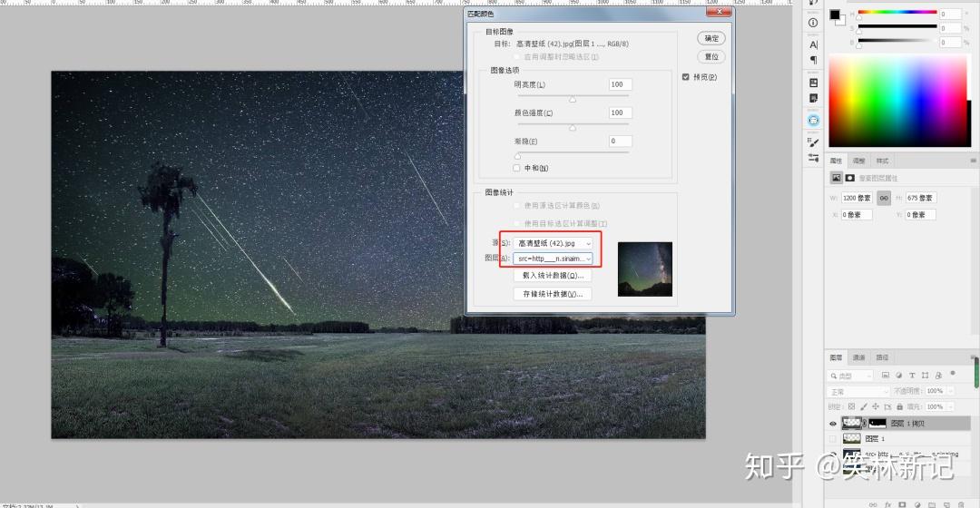Filter layers by type layers (T icon)
The height and width of the screenshot is (508, 980).
point(912,376)
